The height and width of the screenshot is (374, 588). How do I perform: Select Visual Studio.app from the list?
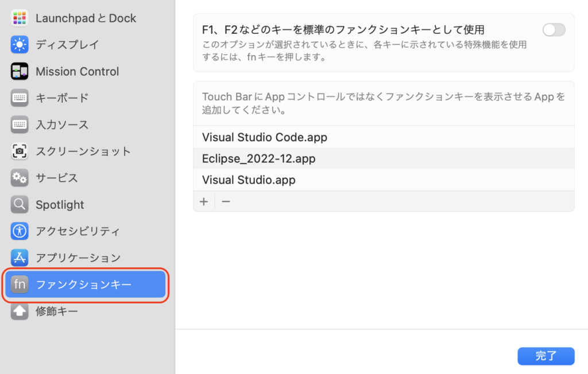click(249, 180)
